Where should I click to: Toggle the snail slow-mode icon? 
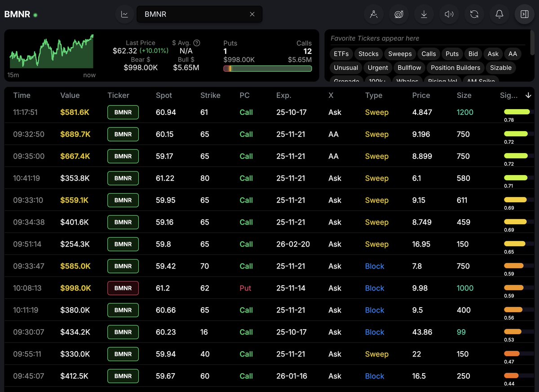tap(398, 14)
